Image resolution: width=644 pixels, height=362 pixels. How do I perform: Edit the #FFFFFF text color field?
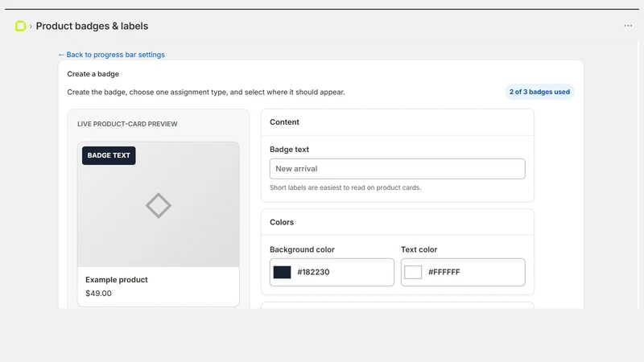coord(463,272)
